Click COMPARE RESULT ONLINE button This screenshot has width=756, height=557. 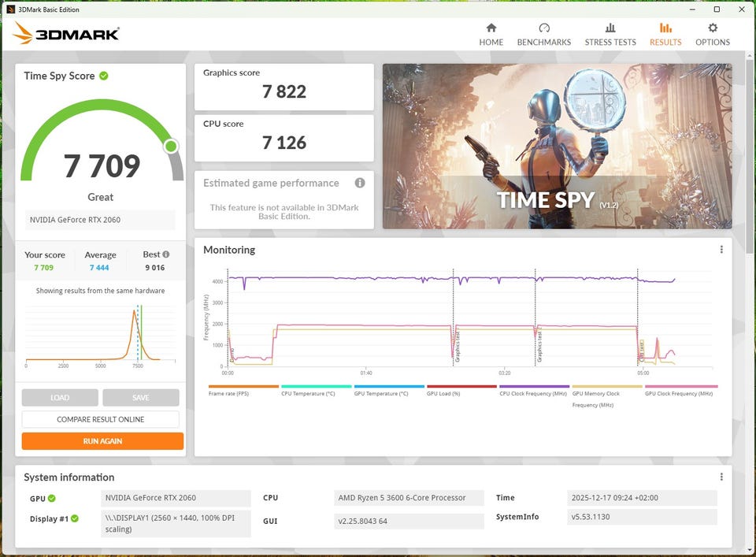click(100, 419)
